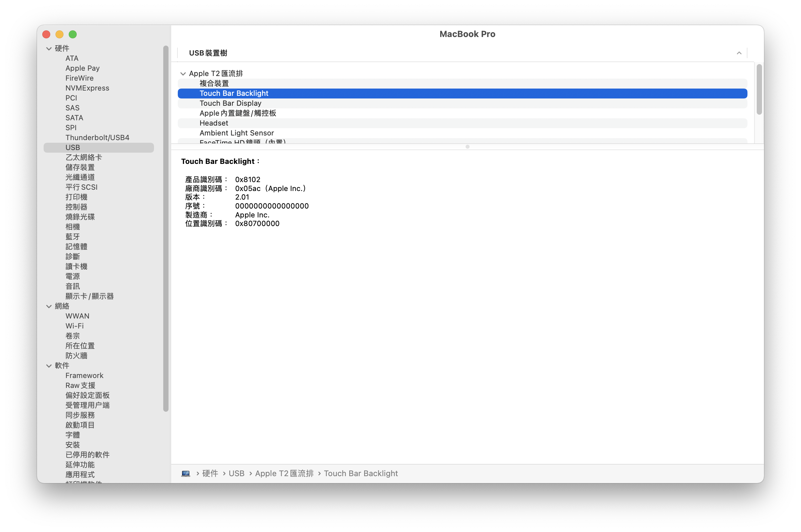Click the USB breadcrumb link

coord(237,473)
